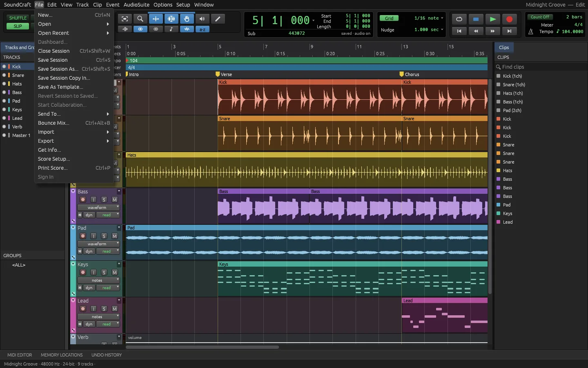
Task: Solo the Lead track
Action: point(104,309)
